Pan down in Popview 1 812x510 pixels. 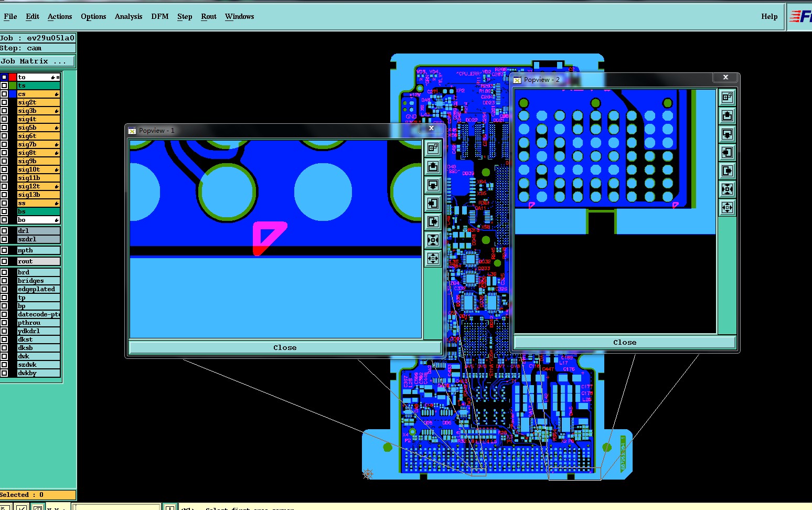(433, 185)
